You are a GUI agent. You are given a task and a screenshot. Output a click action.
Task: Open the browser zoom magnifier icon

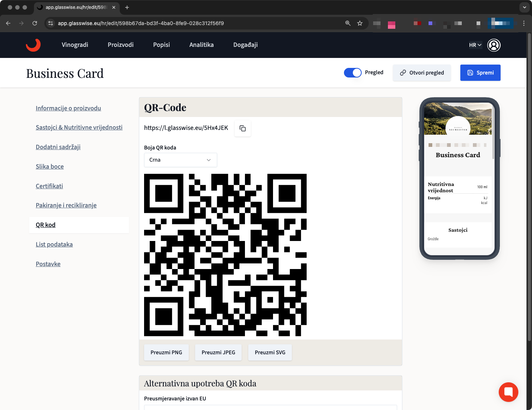click(x=348, y=23)
